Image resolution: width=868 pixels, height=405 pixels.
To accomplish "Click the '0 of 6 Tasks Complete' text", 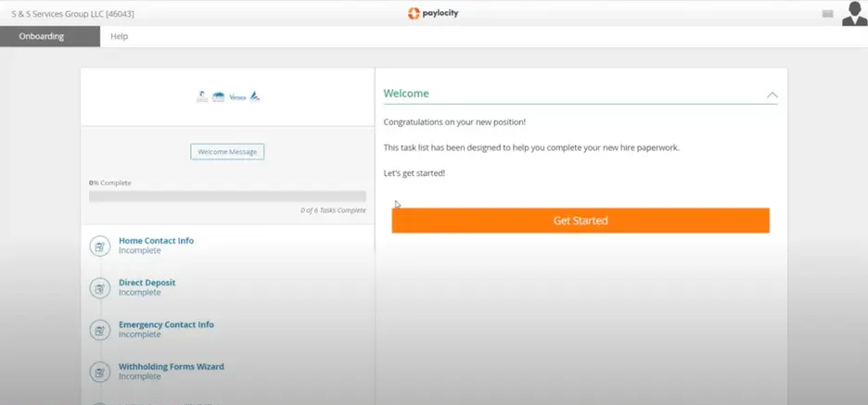I will pos(333,210).
